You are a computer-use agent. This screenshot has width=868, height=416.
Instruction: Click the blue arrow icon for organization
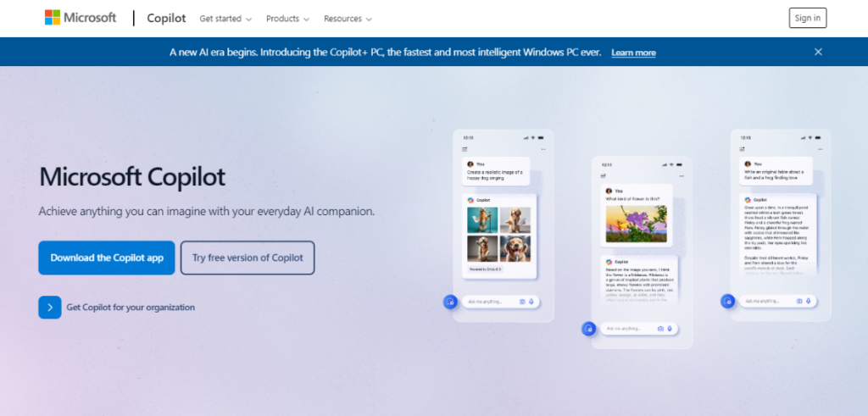pos(50,308)
